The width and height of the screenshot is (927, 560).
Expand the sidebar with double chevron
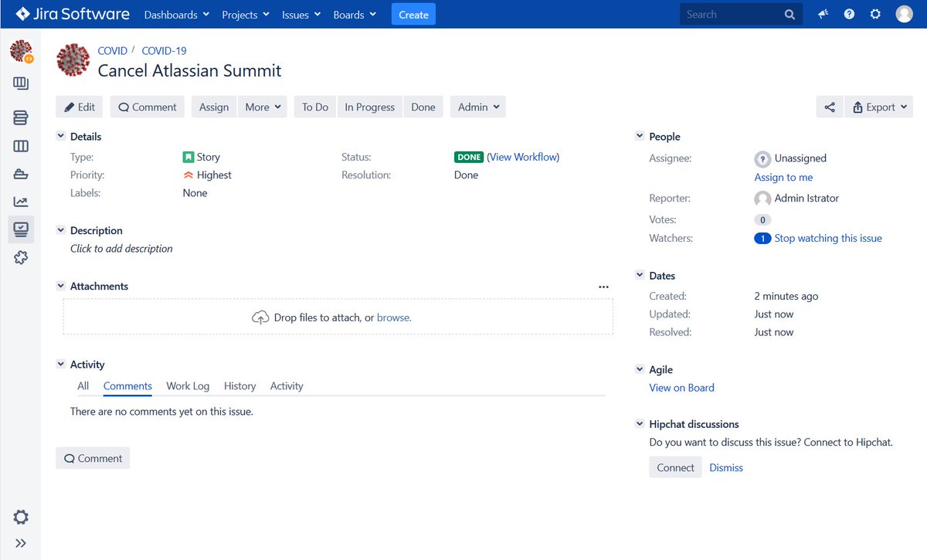point(21,543)
